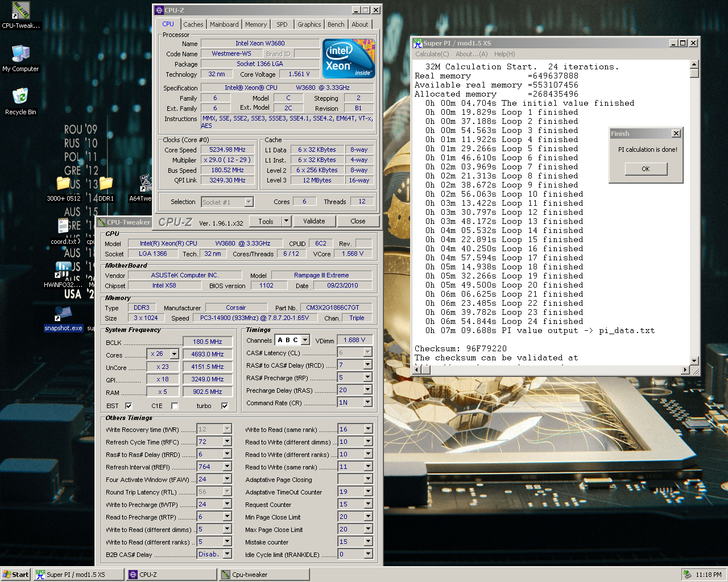728x582 pixels.
Task: Switch to Super PI taskbar item
Action: coord(78,575)
